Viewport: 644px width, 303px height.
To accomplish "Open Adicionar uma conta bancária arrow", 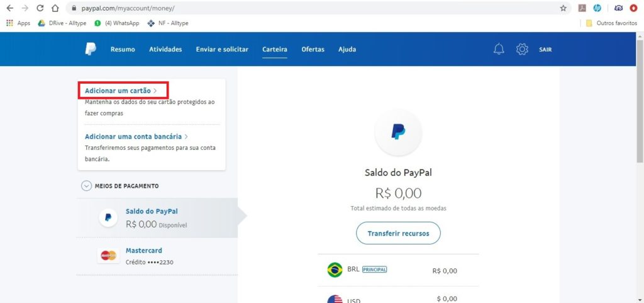I will click(186, 137).
